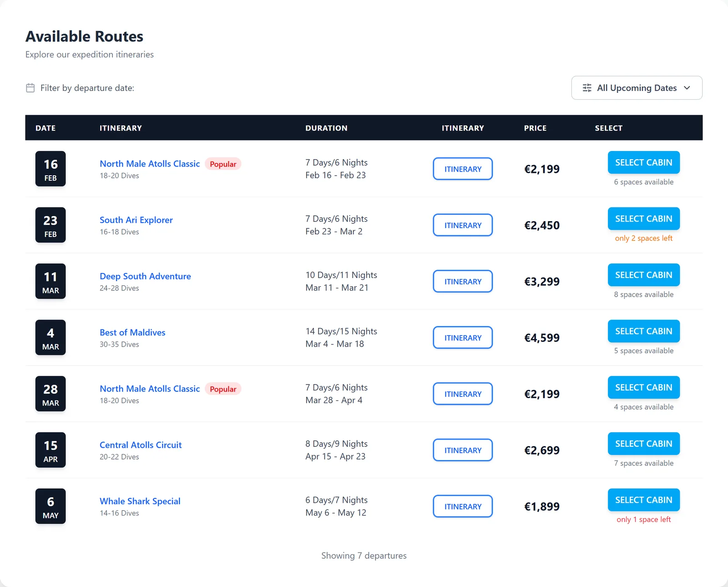Click the €1,899 price
Image resolution: width=728 pixels, height=587 pixels.
pos(542,506)
